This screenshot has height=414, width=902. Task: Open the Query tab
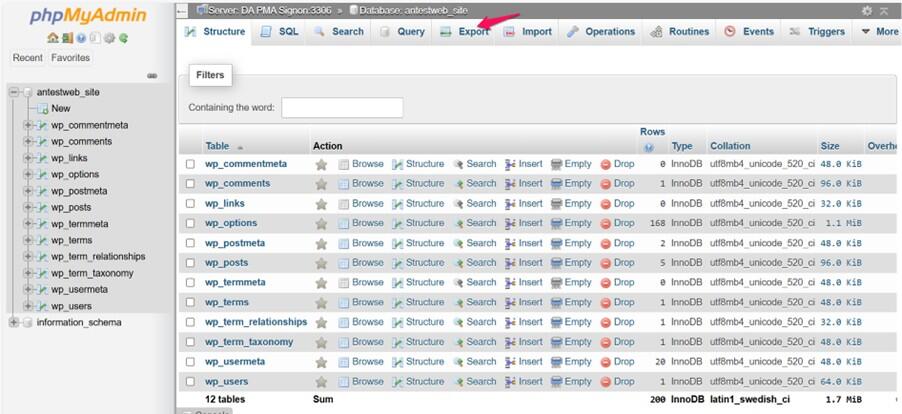click(x=402, y=32)
